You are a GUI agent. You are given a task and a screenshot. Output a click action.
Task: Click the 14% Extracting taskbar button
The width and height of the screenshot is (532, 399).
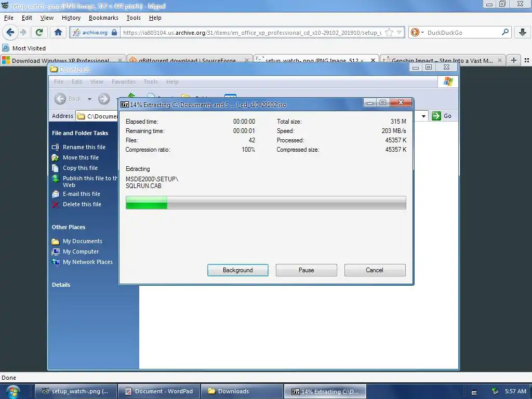coord(325,391)
